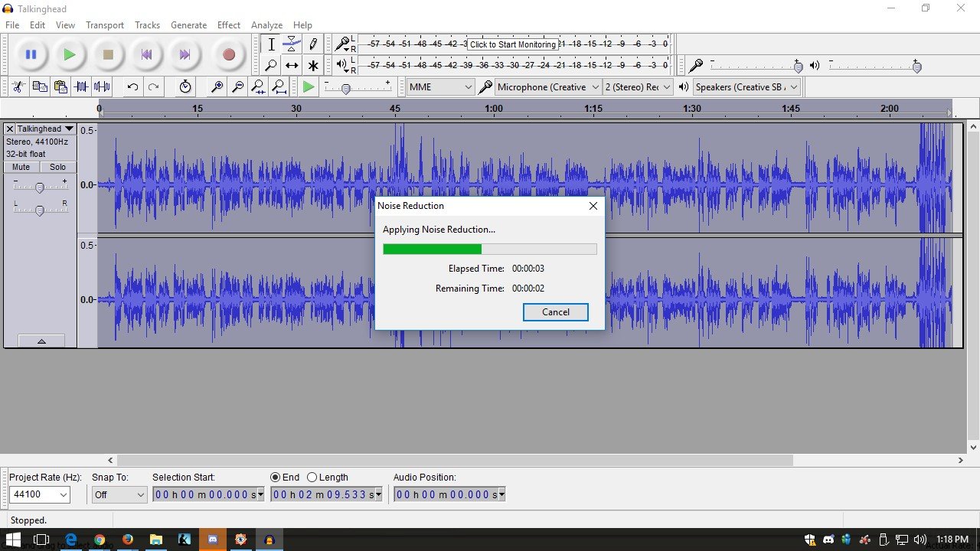Select the Zoom magnifier tool
Image resolution: width=980 pixels, height=551 pixels.
pyautogui.click(x=271, y=65)
